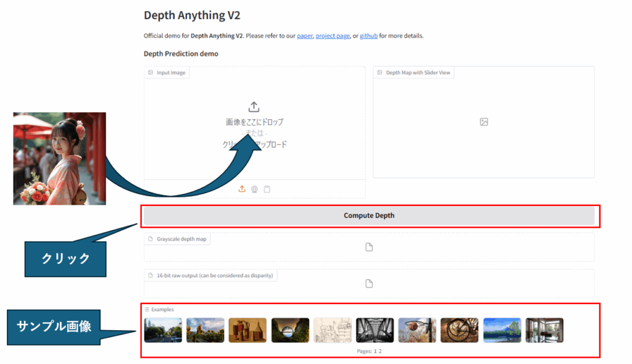
Task: Select the sunflowers example thumbnail
Action: point(205,330)
